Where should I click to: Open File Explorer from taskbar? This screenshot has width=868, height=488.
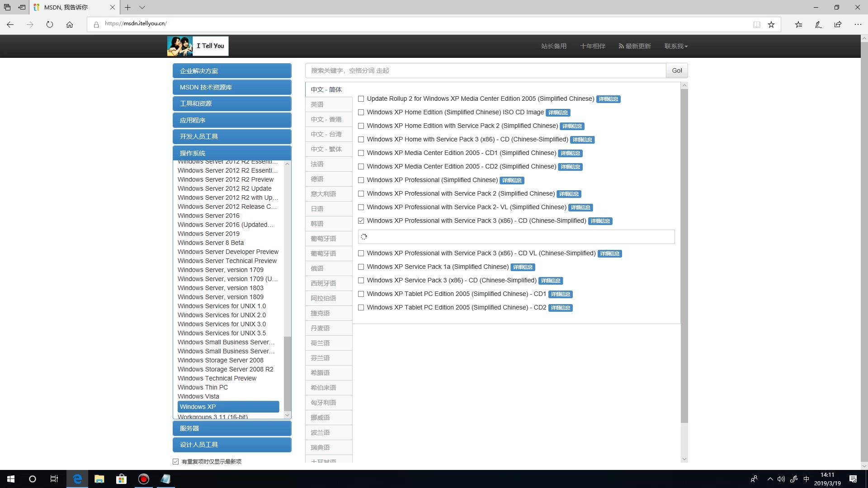coord(99,479)
